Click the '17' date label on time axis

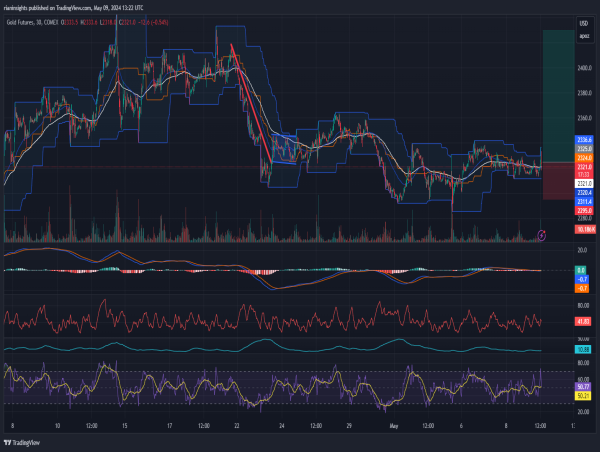170,426
